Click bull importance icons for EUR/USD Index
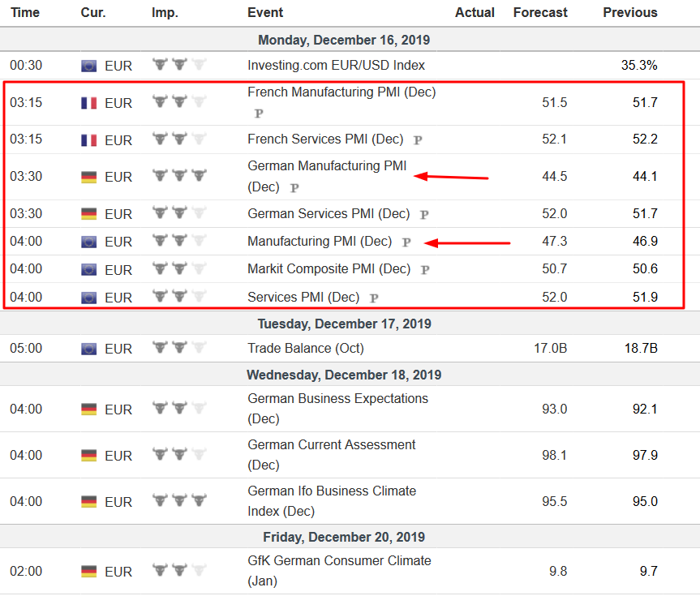Viewport: 700px width, 596px height. click(179, 65)
